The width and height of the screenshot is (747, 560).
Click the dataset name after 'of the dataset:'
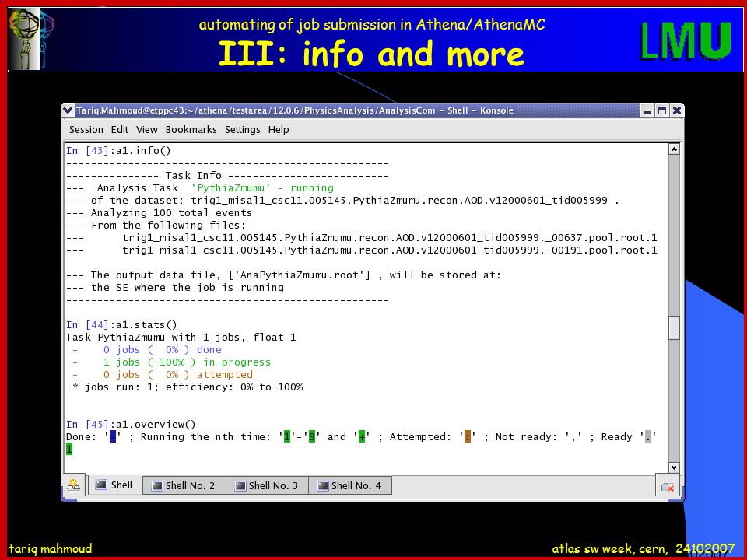click(399, 201)
